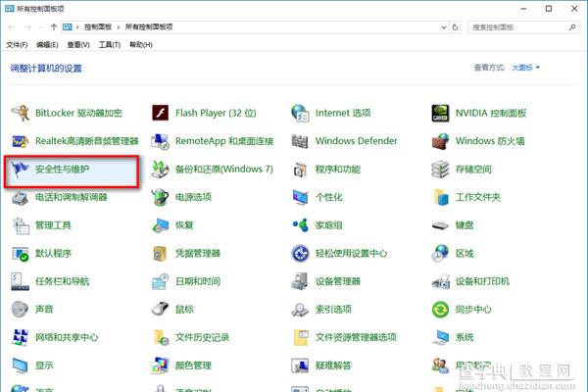Click the search magnifier icon

tap(572, 27)
